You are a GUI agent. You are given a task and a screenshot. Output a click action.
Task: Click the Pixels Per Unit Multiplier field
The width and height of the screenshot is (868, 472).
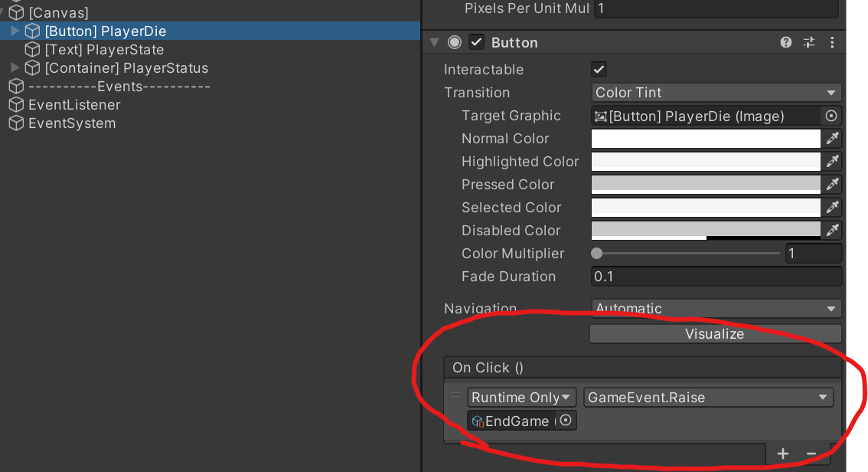716,8
